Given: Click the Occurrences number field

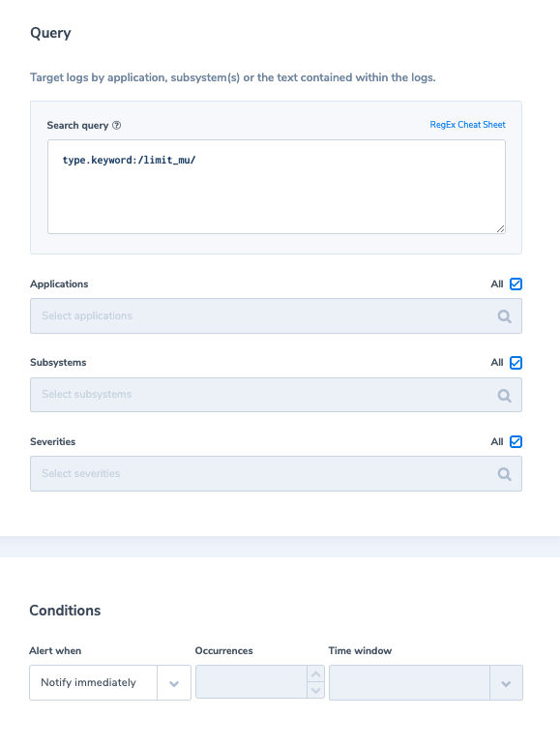Looking at the screenshot, I should [x=251, y=682].
